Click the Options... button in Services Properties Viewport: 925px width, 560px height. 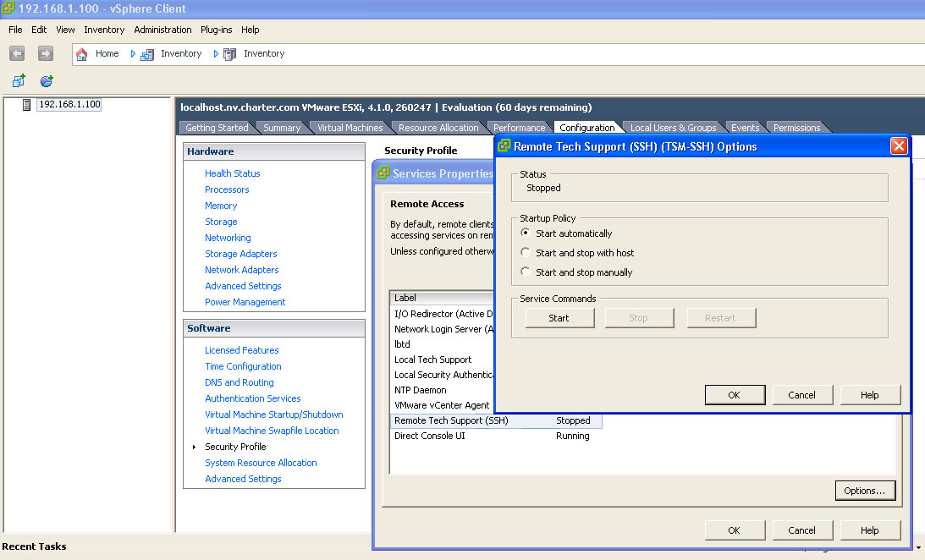click(865, 491)
